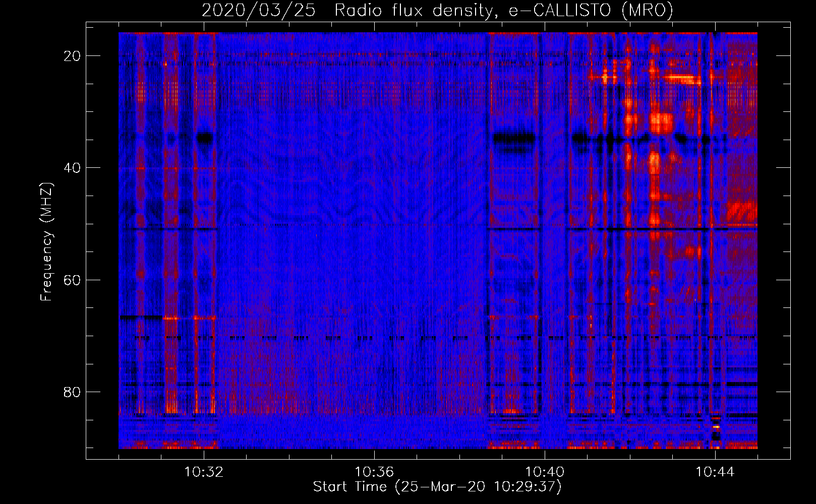The image size is (816, 504).
Task: Click the plot title 'Radio flux density, e-CALLISTO (MRO)'
Action: (x=504, y=11)
